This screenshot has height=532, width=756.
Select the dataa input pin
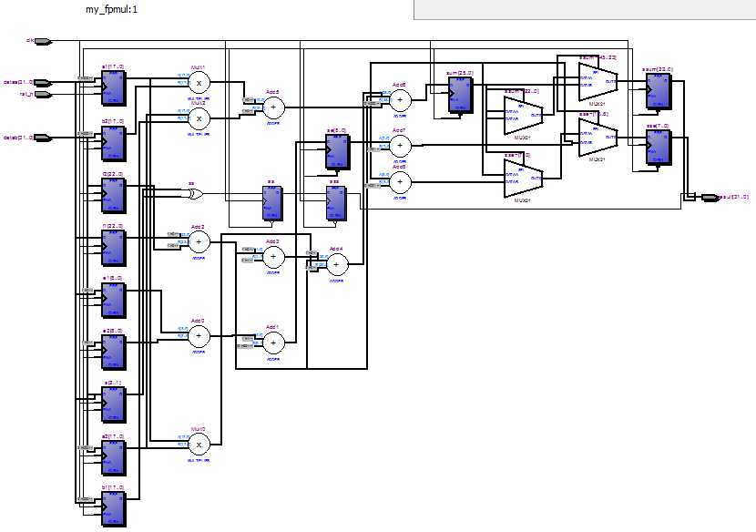click(43, 83)
